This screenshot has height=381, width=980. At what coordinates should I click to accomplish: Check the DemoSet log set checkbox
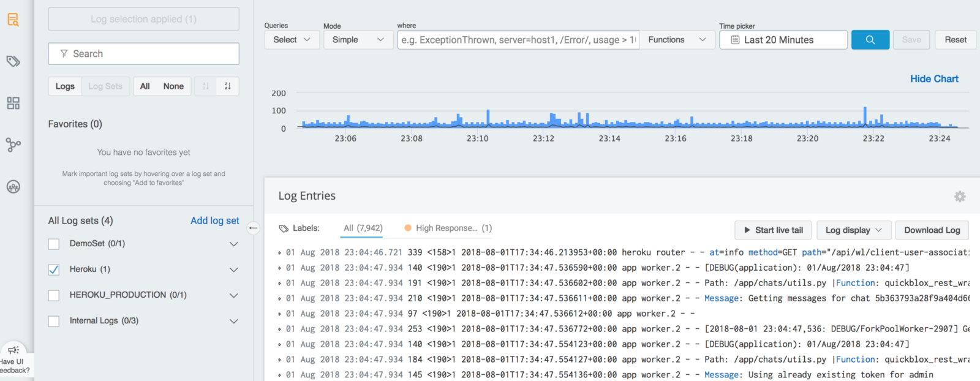point(54,244)
